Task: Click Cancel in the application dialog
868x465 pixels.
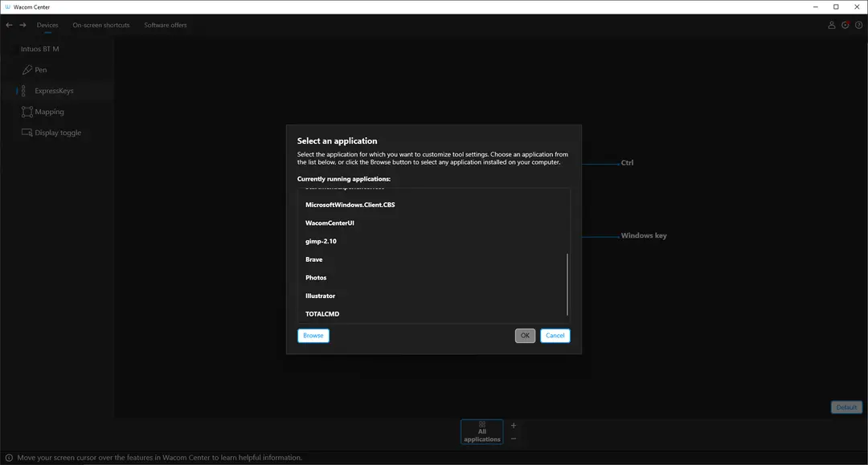Action: (555, 336)
